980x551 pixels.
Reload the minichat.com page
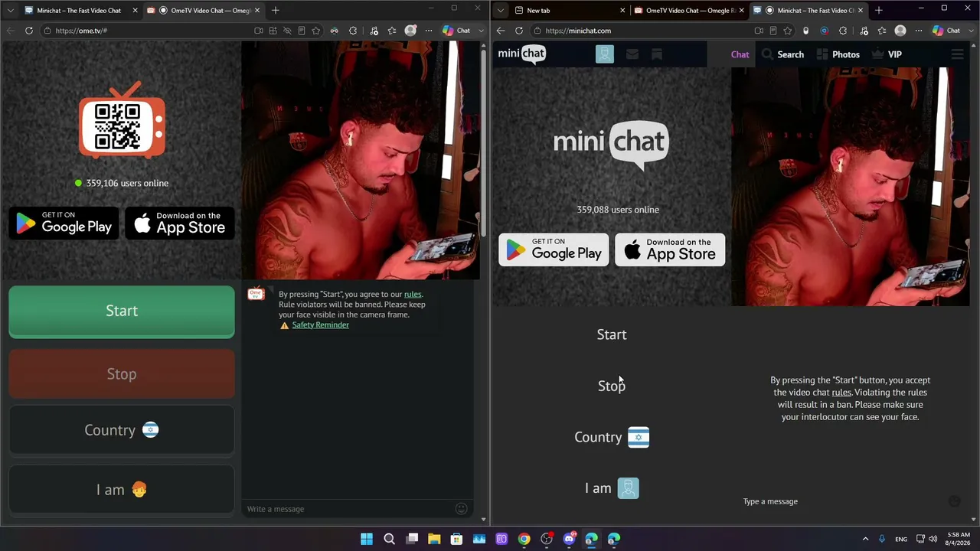click(519, 31)
